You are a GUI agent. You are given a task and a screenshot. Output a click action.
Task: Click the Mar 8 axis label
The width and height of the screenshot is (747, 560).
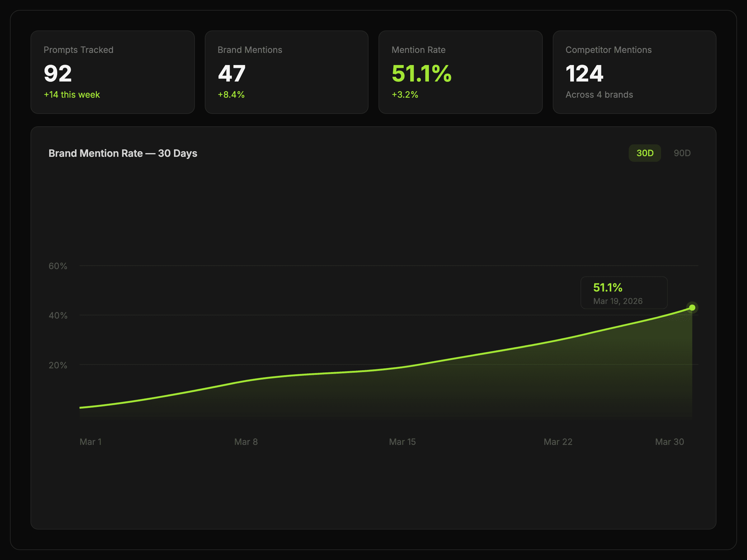pos(246,442)
